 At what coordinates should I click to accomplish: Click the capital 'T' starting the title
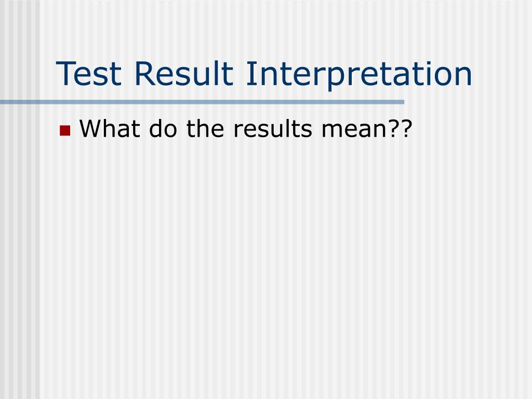(66, 73)
